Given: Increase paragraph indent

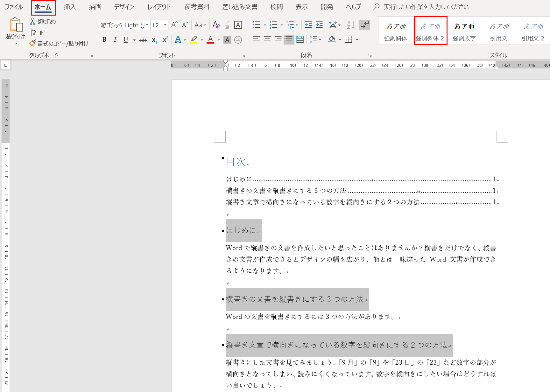Looking at the screenshot, I should click(319, 25).
